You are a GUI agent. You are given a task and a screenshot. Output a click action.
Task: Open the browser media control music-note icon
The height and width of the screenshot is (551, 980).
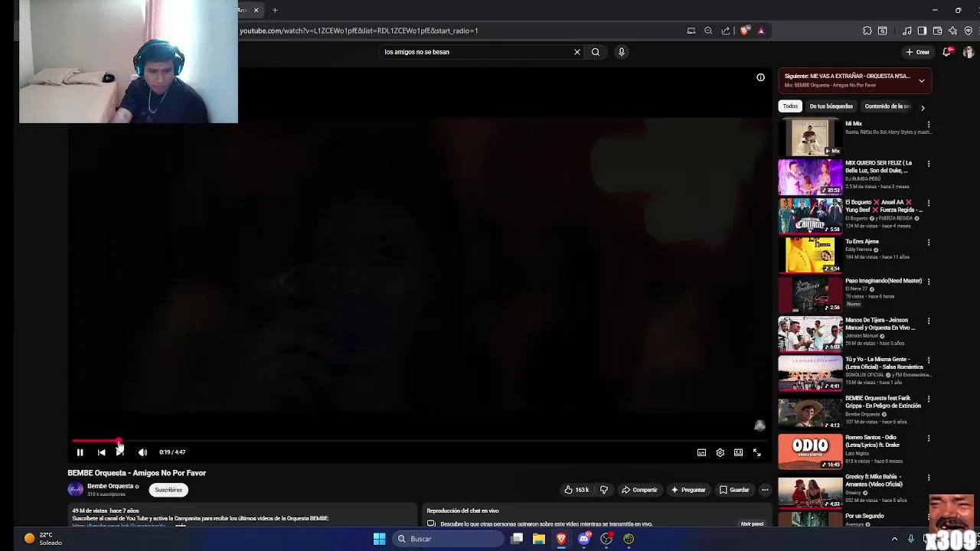(907, 31)
